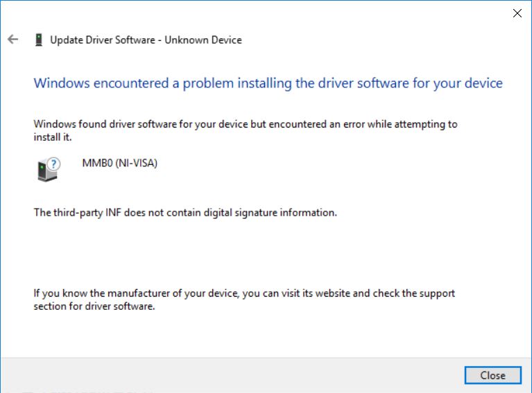Click the unknown device icon beside MMB0
The height and width of the screenshot is (393, 532).
coord(48,168)
